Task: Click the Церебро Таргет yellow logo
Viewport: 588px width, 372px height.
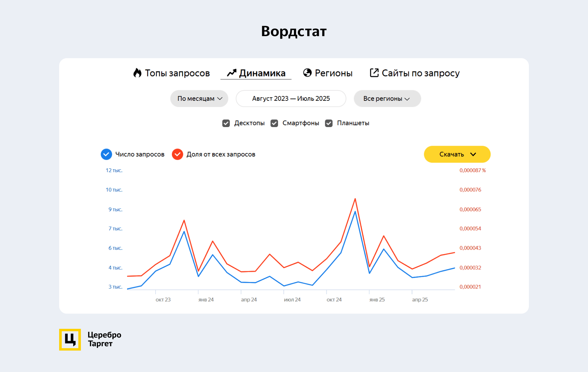Action: pyautogui.click(x=70, y=340)
